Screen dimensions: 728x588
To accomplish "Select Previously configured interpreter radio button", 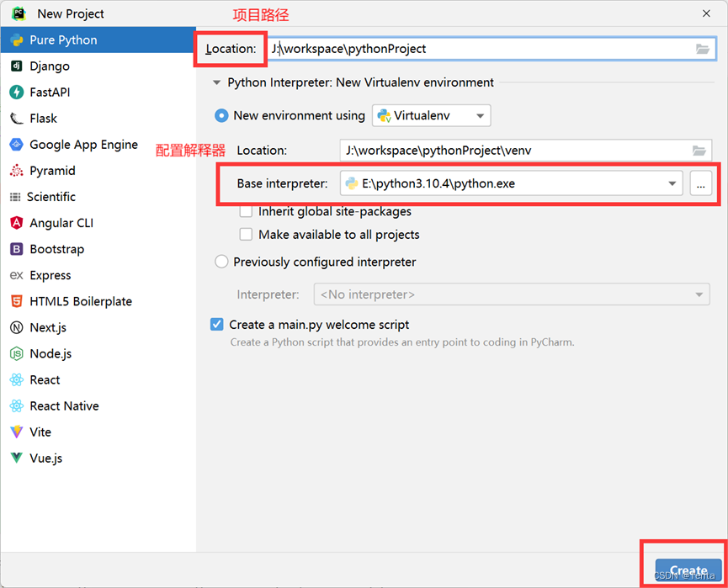I will 221,262.
